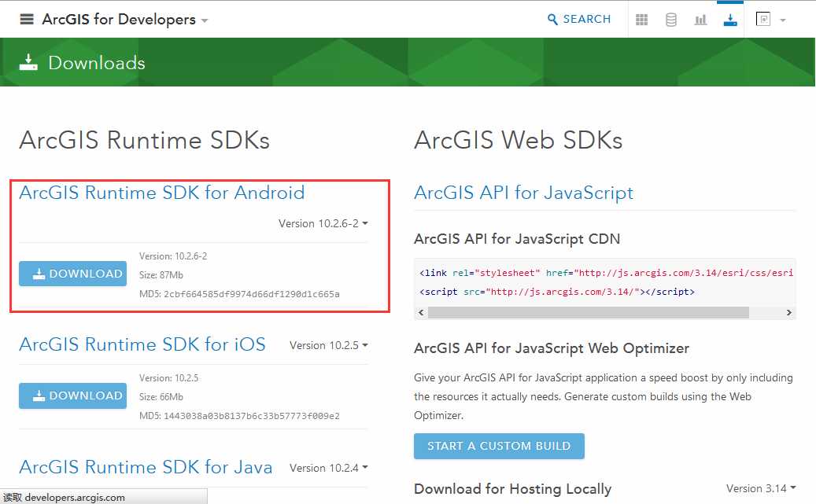Open ArcGIS Runtime SDK for Android link
This screenshot has height=504, width=816.
(162, 193)
